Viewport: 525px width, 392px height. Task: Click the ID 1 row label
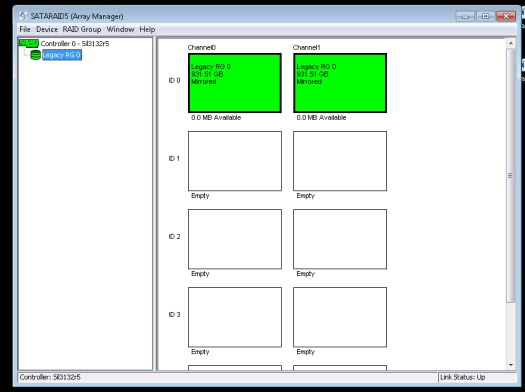coord(174,158)
